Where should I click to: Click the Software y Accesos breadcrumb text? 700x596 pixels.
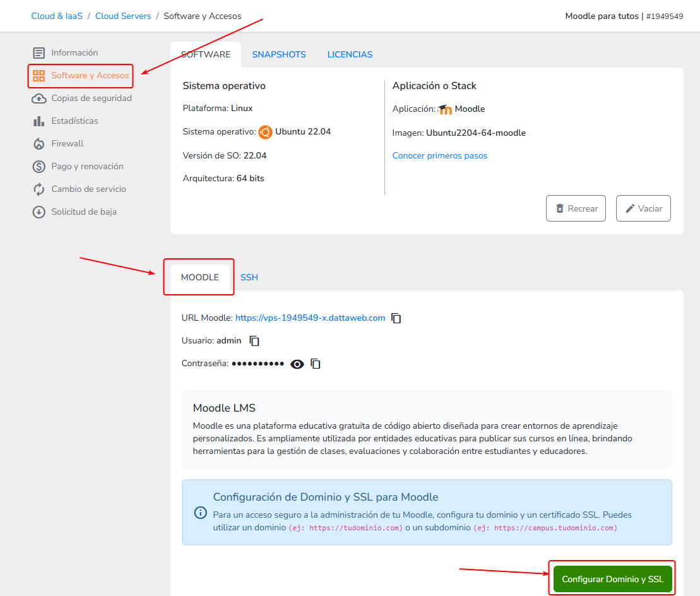pyautogui.click(x=202, y=16)
